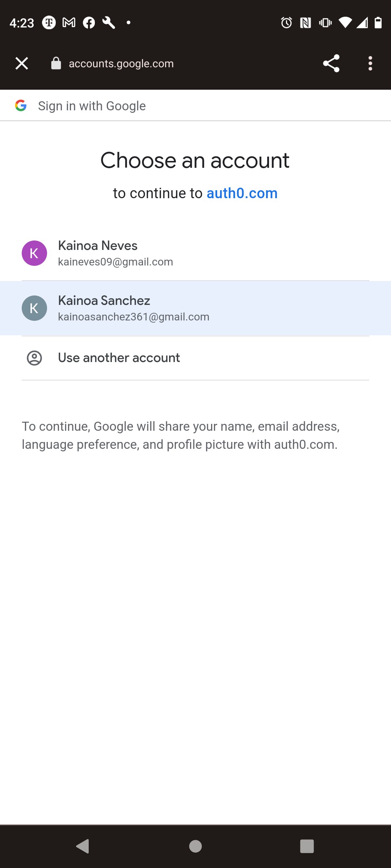Viewport: 391px width, 868px height.
Task: Tap the alarm clock status icon
Action: point(286,23)
